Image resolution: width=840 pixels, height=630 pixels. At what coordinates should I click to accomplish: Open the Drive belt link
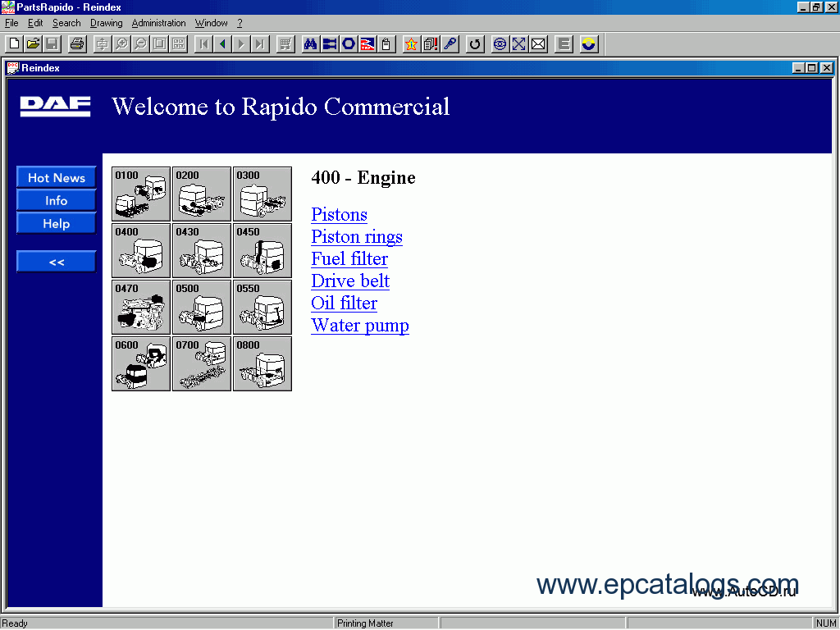pos(350,281)
